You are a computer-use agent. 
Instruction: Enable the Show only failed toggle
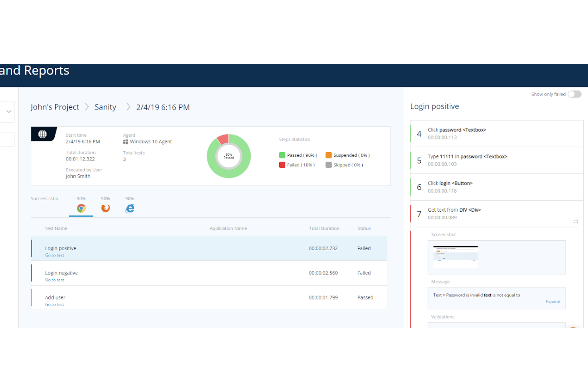pos(574,94)
